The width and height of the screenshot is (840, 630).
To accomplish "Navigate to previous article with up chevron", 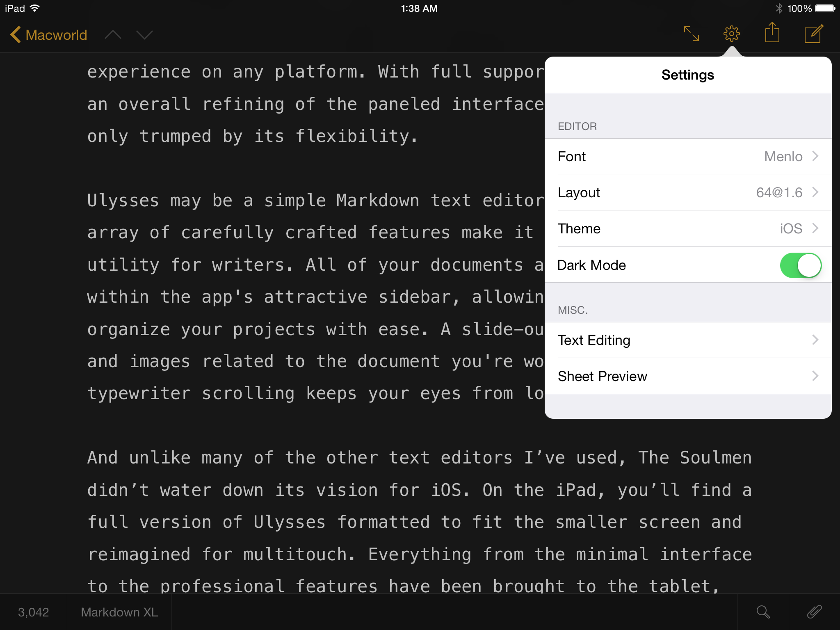I will (114, 35).
